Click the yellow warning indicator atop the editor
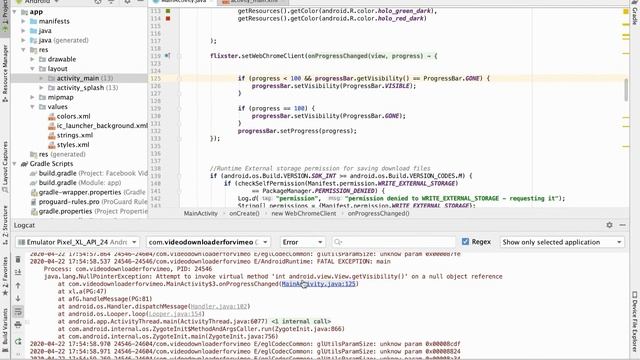 tap(626, 11)
